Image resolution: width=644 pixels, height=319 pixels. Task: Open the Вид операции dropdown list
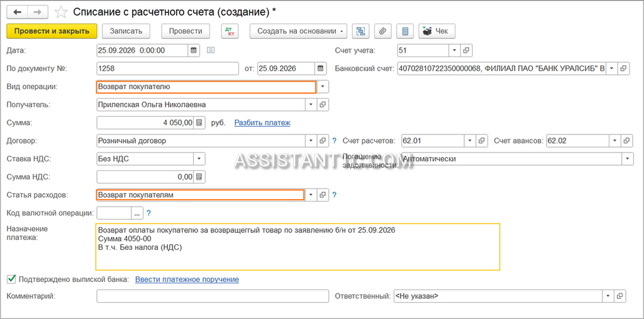coord(323,87)
